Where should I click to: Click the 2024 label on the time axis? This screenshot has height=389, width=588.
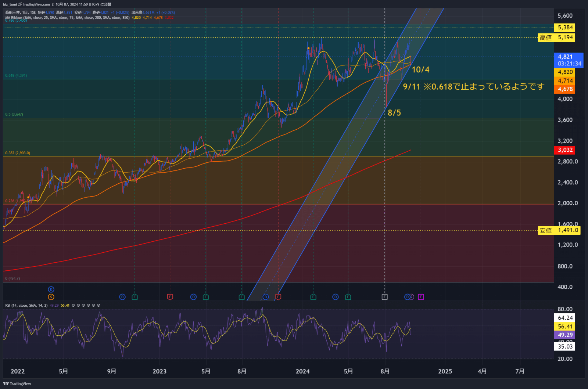pos(303,371)
